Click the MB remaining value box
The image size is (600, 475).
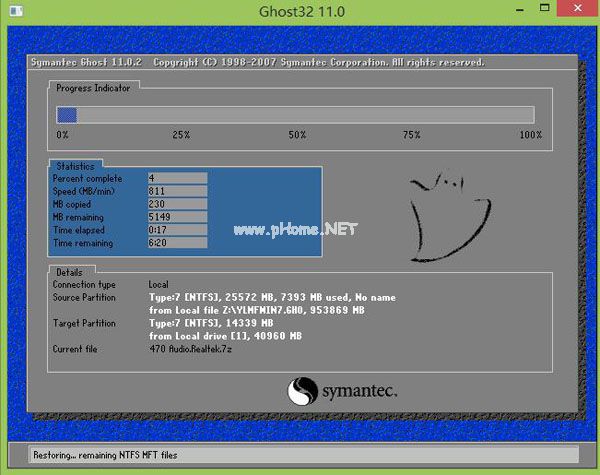tap(176, 216)
